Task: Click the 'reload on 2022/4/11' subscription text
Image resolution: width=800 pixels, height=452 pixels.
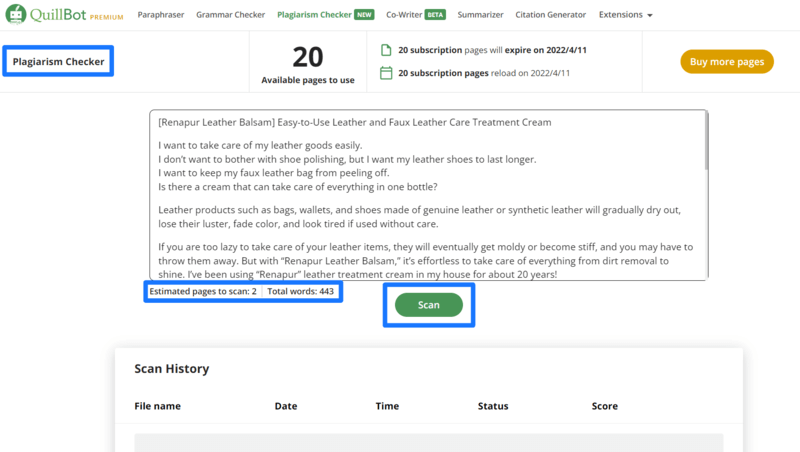Action: click(530, 73)
